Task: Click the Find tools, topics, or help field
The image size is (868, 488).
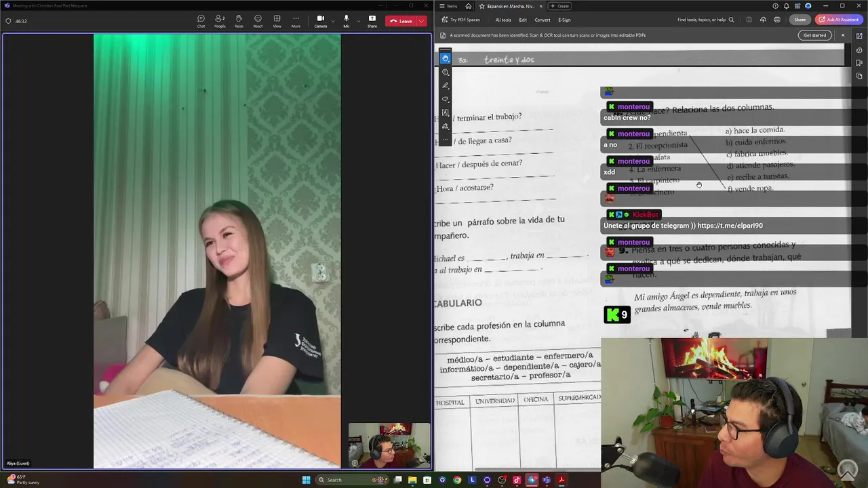Action: tap(705, 20)
